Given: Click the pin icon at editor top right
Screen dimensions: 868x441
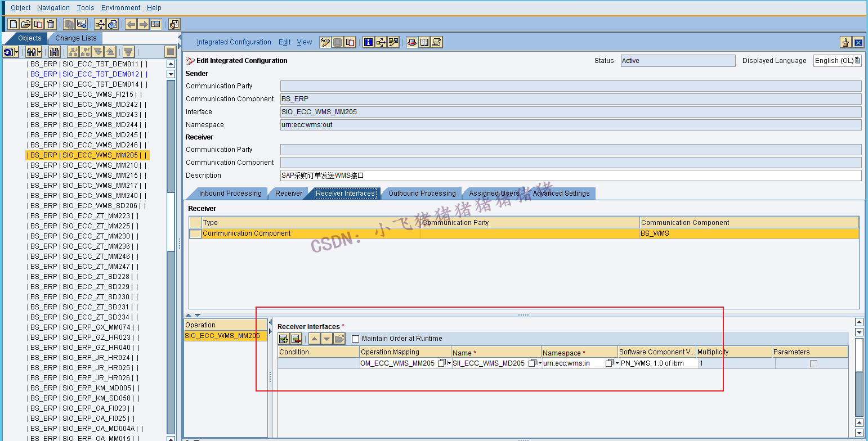Looking at the screenshot, I should point(845,42).
